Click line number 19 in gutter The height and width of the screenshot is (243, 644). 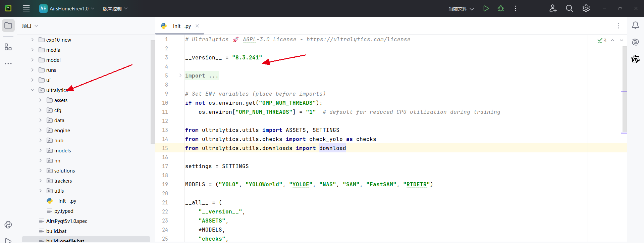coord(165,184)
